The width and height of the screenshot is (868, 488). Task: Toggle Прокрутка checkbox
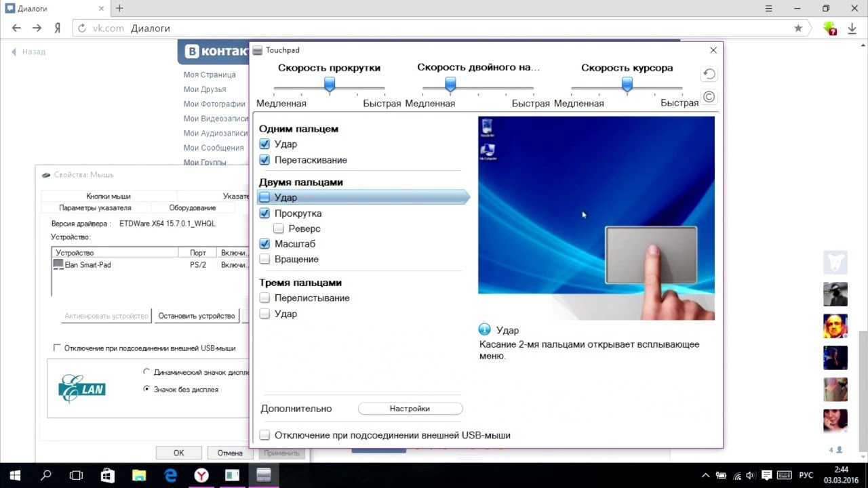point(264,213)
